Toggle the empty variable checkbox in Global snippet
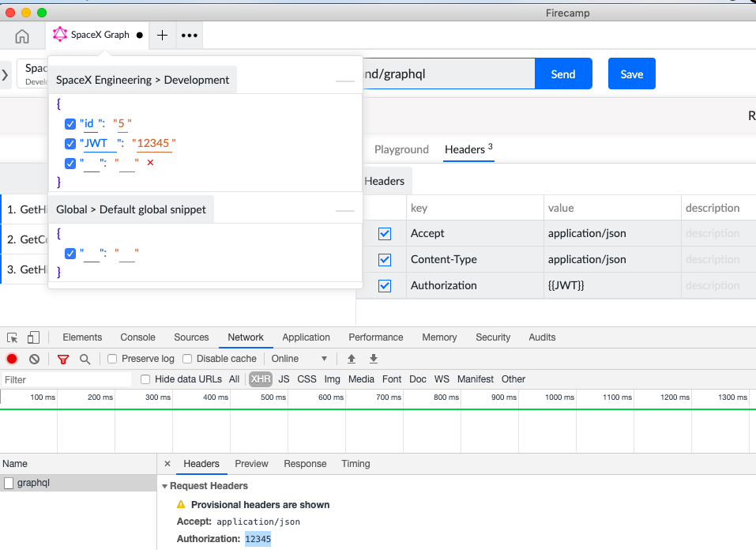The height and width of the screenshot is (550, 756). (70, 254)
